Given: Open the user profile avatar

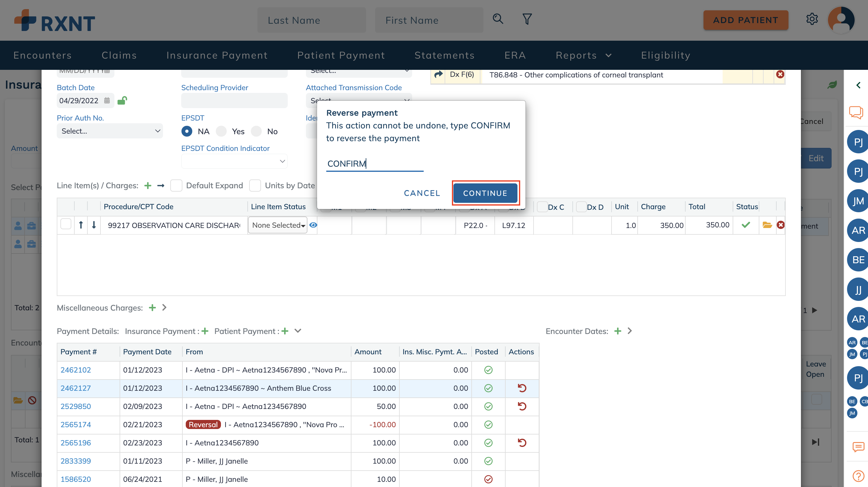Looking at the screenshot, I should (x=841, y=20).
